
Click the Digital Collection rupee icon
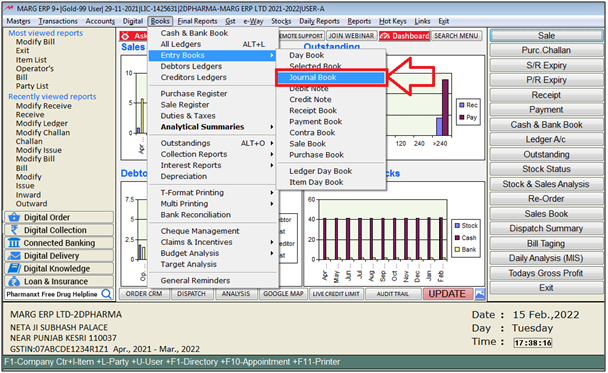tap(14, 230)
